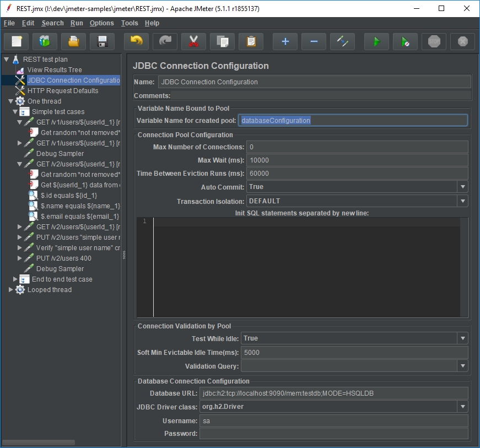Click the New test plan toolbar icon

point(16,41)
